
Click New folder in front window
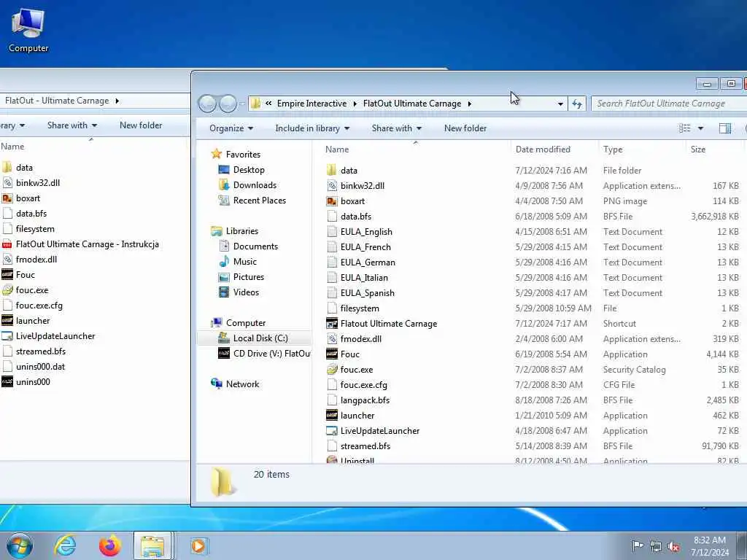point(465,128)
